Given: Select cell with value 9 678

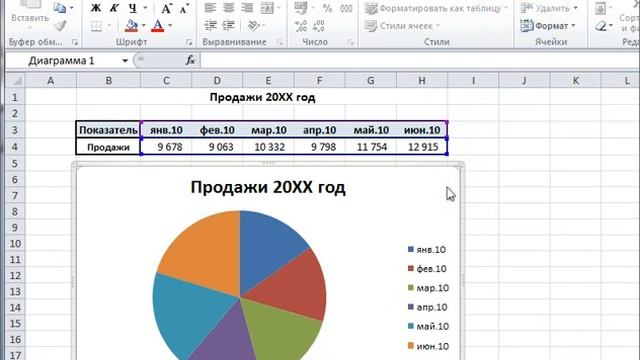Looking at the screenshot, I should tap(166, 147).
